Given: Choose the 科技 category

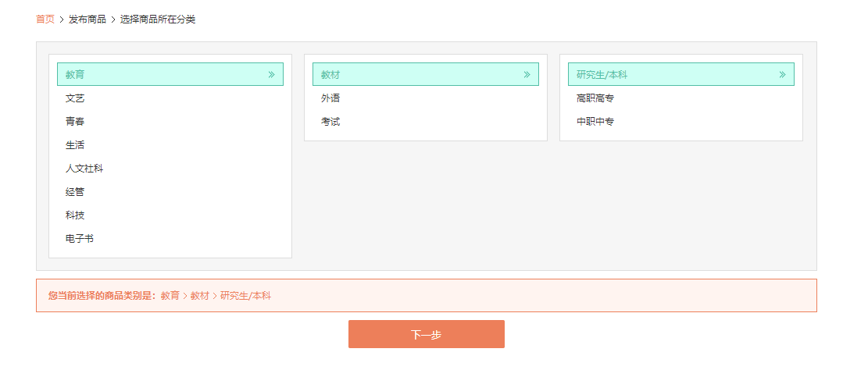Looking at the screenshot, I should 75,215.
